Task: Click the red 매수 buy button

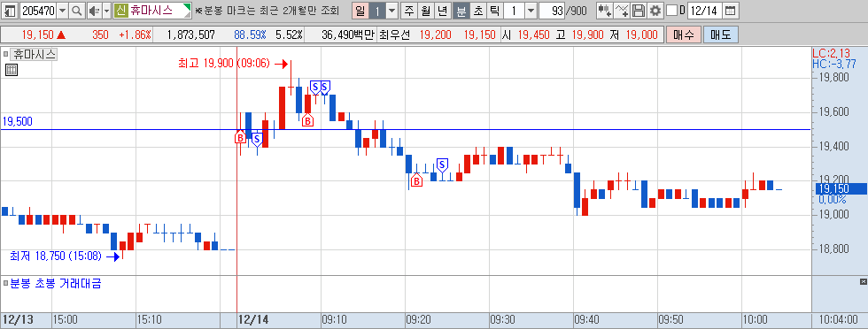Action: [683, 35]
